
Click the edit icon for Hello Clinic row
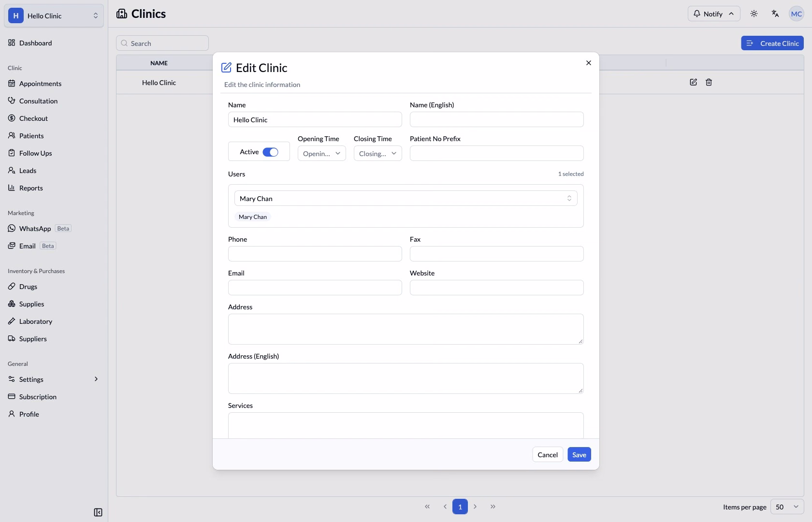[693, 82]
